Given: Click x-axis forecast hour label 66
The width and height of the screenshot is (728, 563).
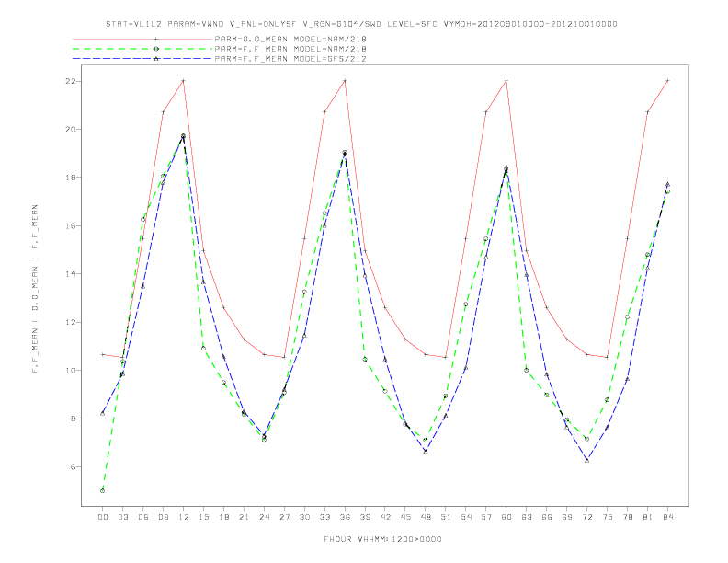Looking at the screenshot, I should click(547, 517).
